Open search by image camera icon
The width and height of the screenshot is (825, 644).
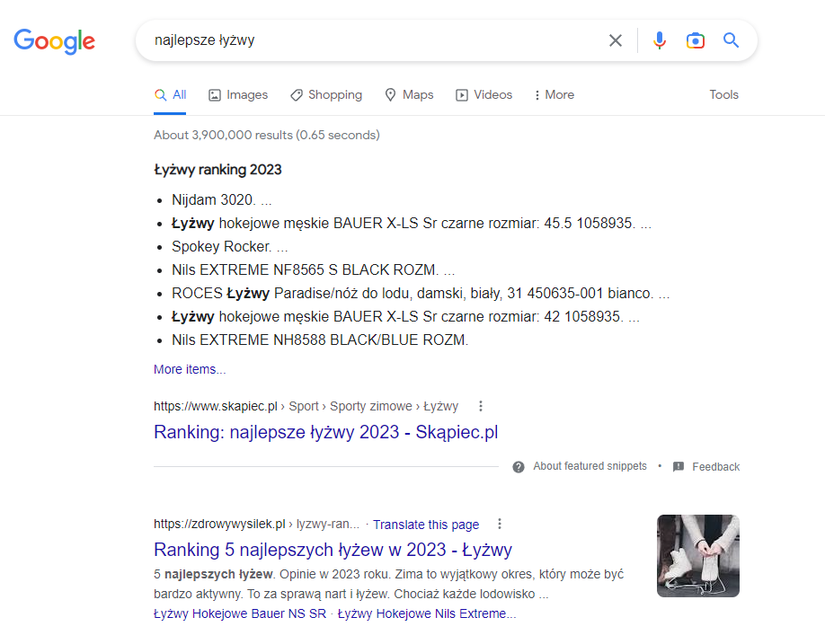tap(695, 40)
